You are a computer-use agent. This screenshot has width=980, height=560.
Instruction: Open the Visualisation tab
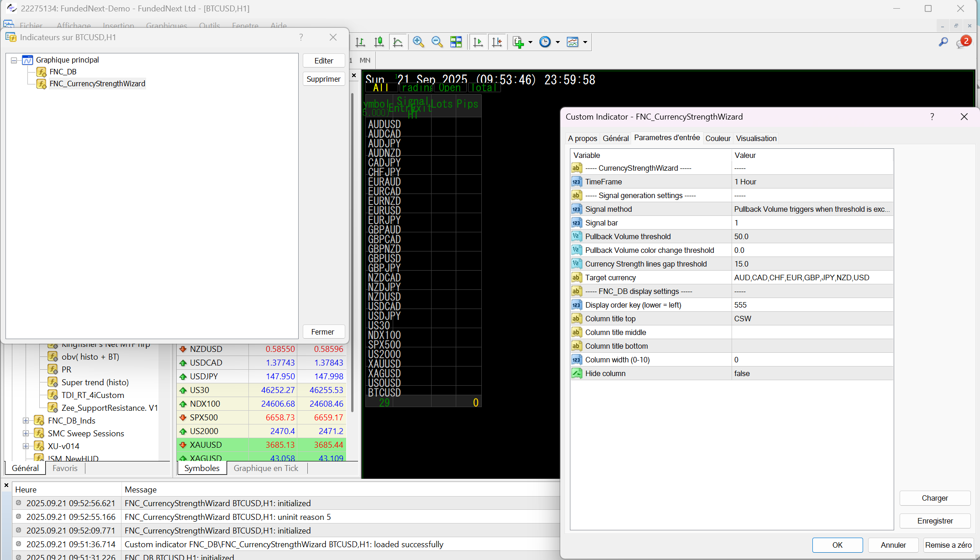[756, 138]
